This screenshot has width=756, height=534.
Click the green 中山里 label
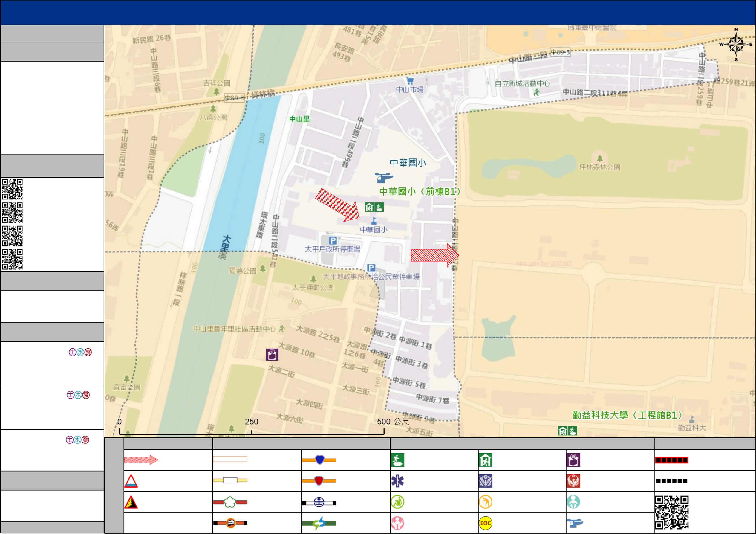click(299, 119)
